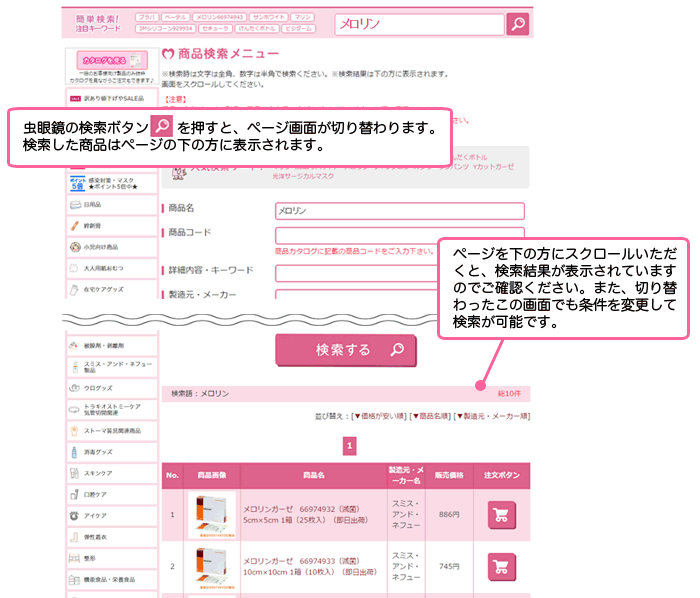Go to 口腔ケア category
700x598 pixels.
pyautogui.click(x=95, y=494)
